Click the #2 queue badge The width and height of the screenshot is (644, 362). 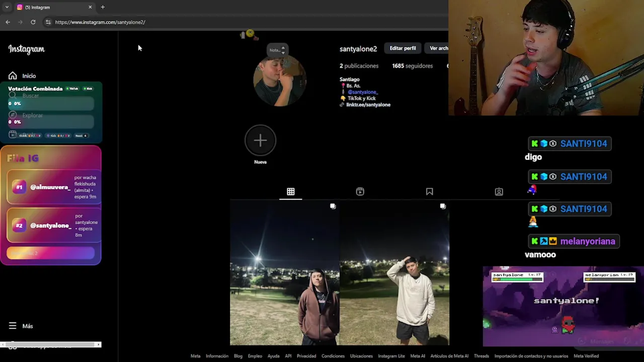(19, 225)
